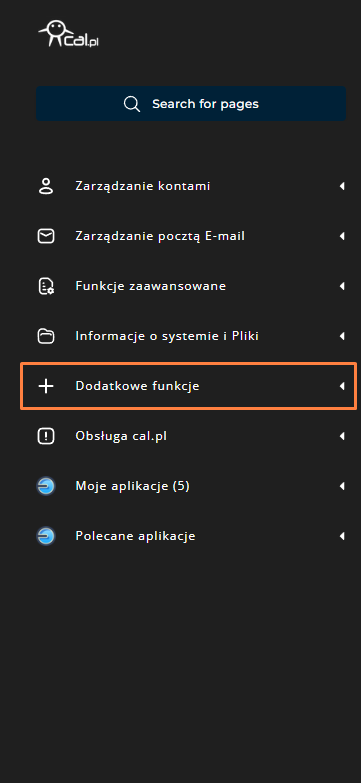
Task: Expand Zarządzanie kontami using its arrow
Action: pos(342,186)
